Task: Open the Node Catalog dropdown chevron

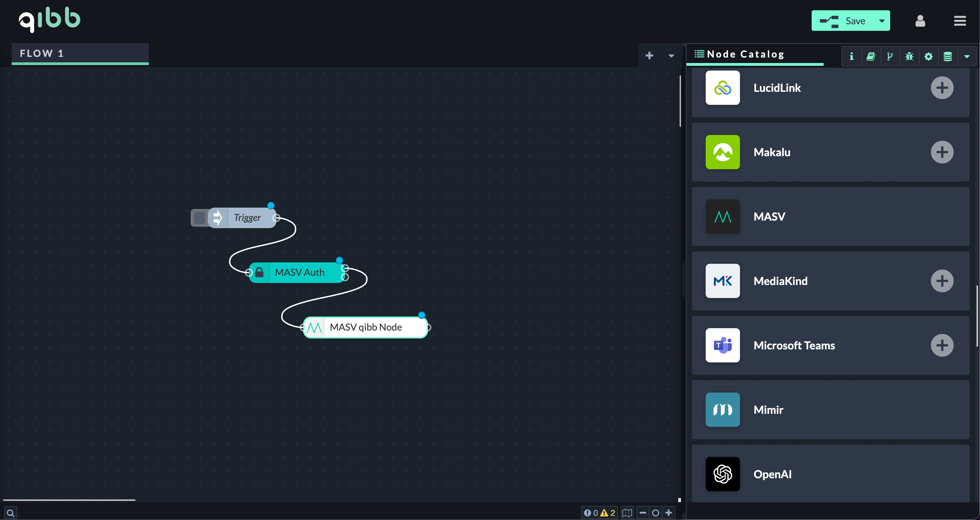Action: (x=967, y=56)
